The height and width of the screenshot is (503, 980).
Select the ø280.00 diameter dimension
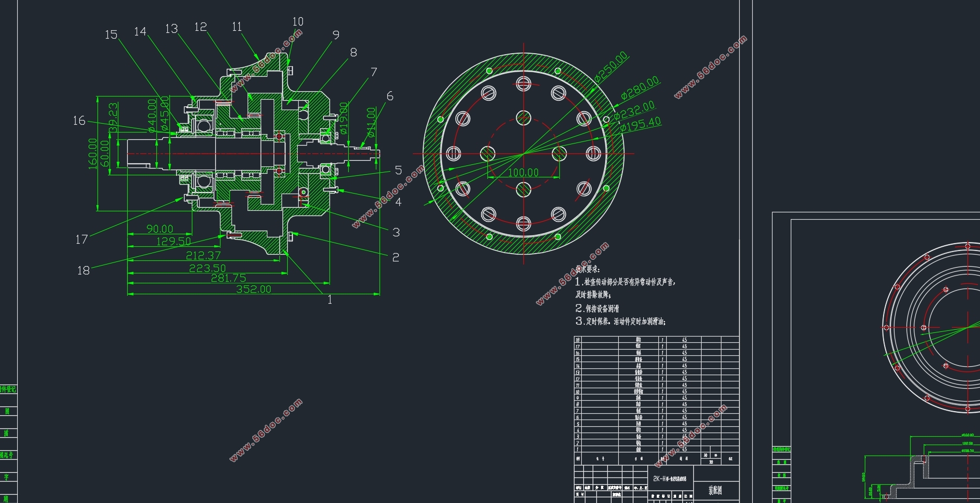point(640,88)
